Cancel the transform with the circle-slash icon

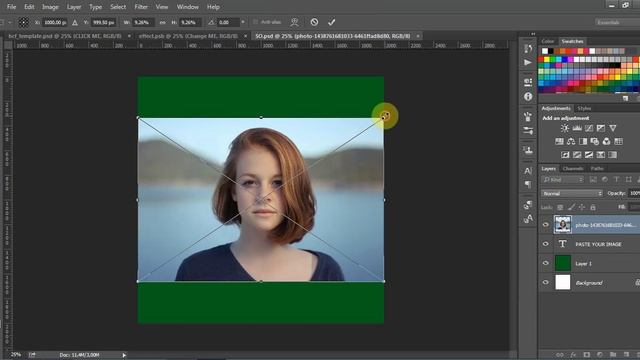[x=314, y=22]
